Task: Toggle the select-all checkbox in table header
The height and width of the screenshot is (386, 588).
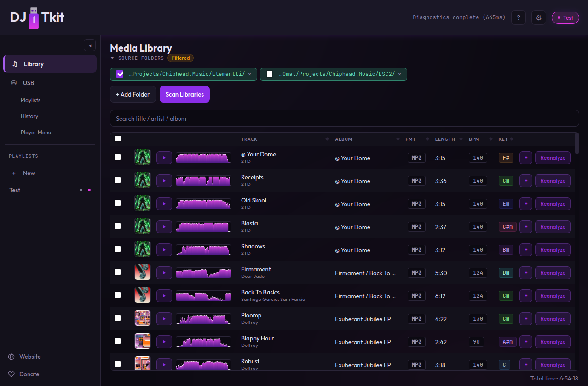Action: 118,138
